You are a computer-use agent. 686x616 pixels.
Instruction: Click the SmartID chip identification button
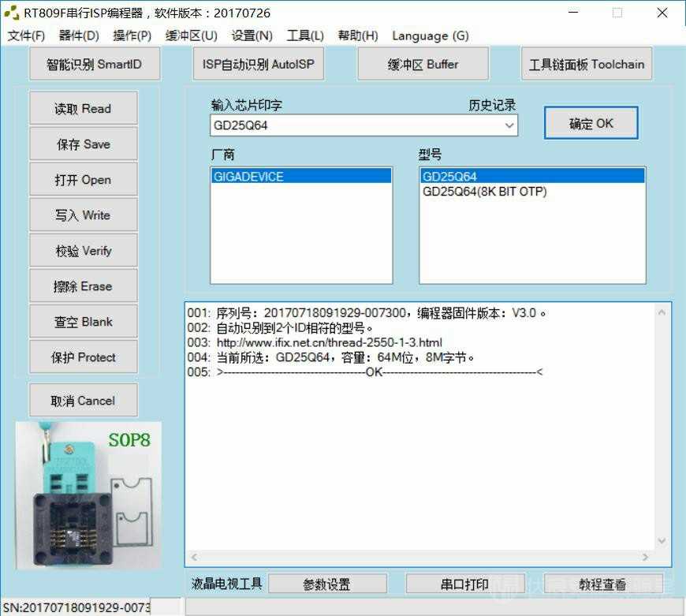tap(95, 64)
